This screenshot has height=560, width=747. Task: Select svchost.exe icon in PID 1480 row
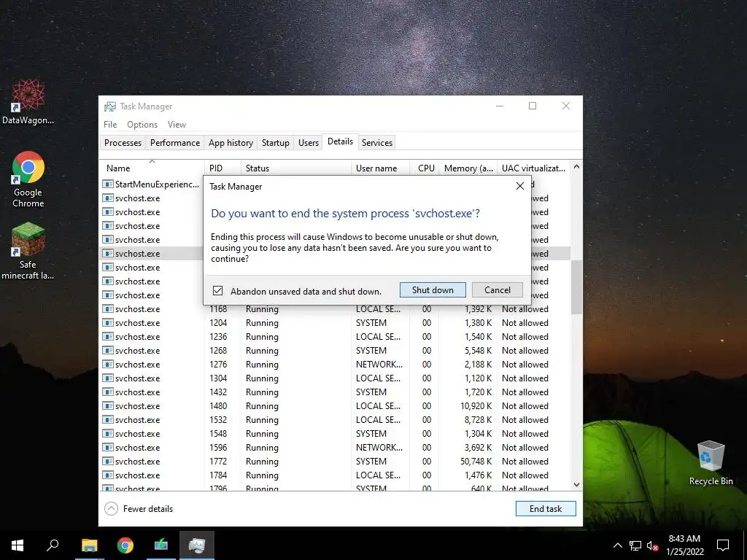tap(108, 405)
